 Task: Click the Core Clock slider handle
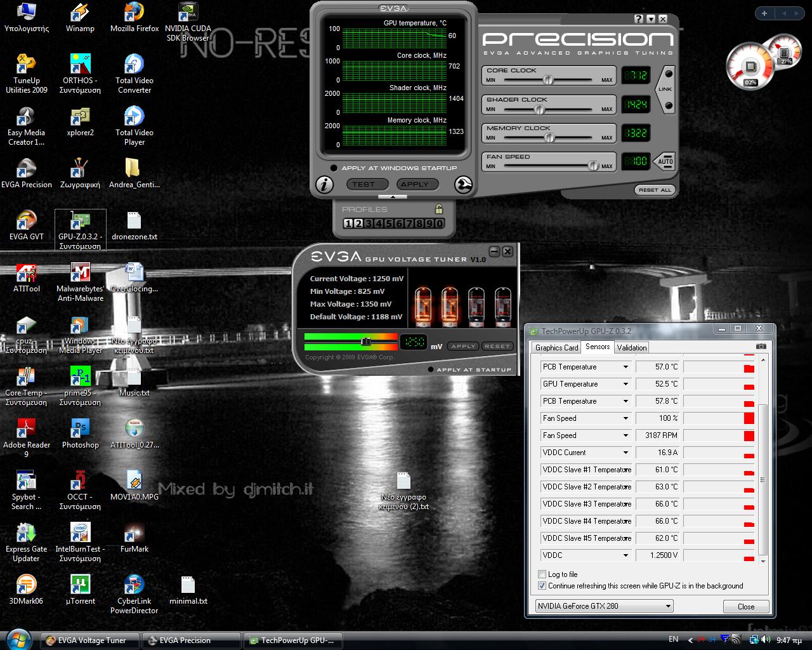point(548,80)
